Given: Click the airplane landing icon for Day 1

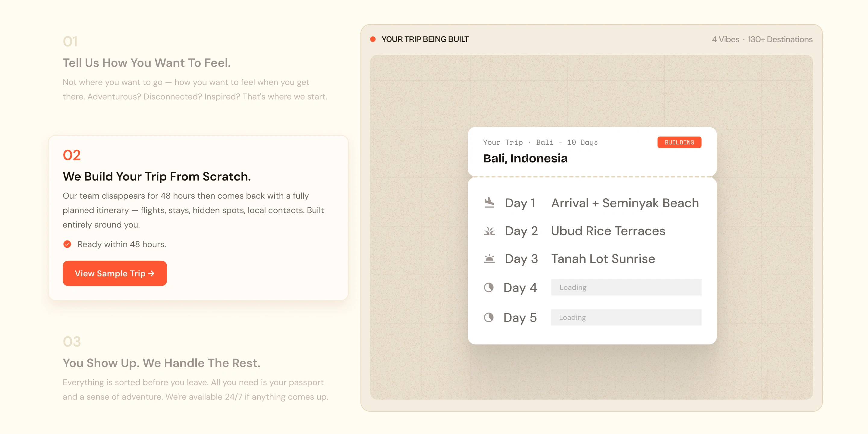Looking at the screenshot, I should (x=489, y=203).
